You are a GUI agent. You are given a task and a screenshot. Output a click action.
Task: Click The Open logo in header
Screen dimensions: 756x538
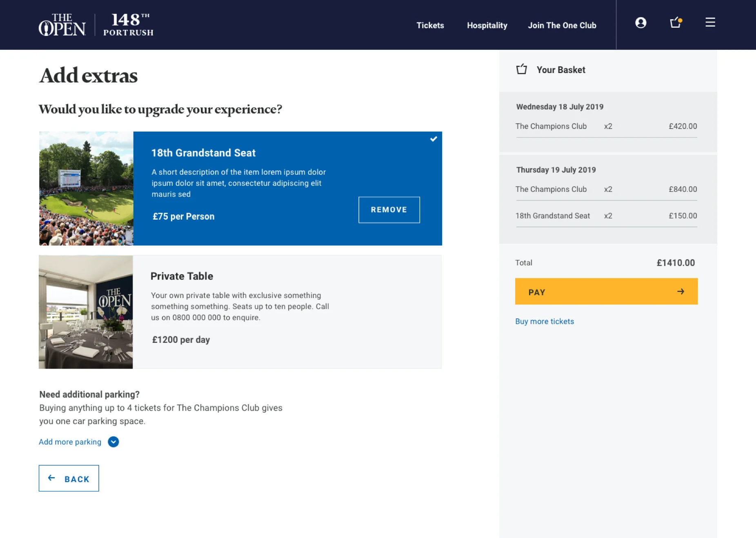(x=62, y=25)
